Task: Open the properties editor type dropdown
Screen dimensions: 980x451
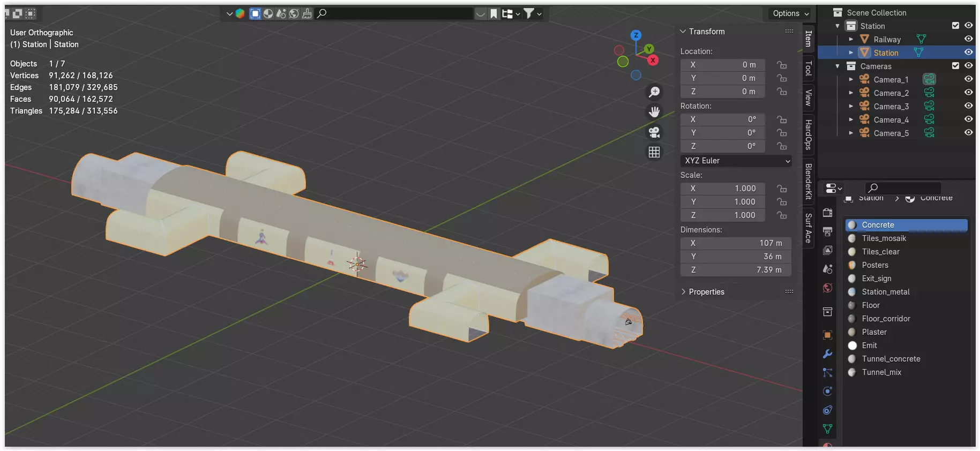Action: tap(833, 188)
